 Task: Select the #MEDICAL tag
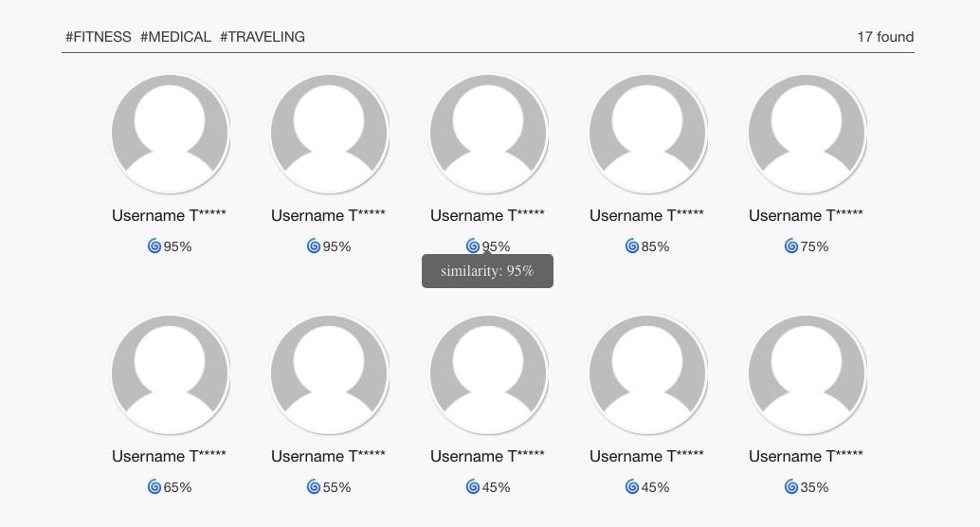tap(175, 37)
